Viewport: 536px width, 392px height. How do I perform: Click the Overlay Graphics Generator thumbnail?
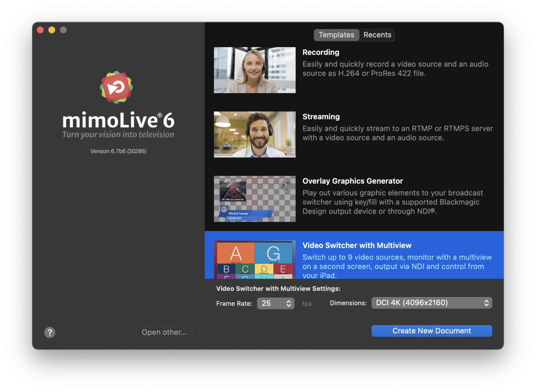click(254, 199)
